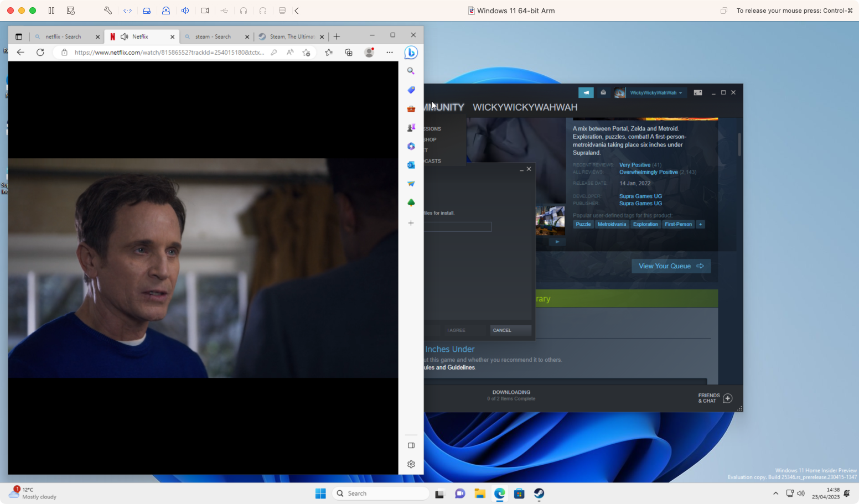
Task: Click the USB icon in VM toolbar
Action: 224,11
